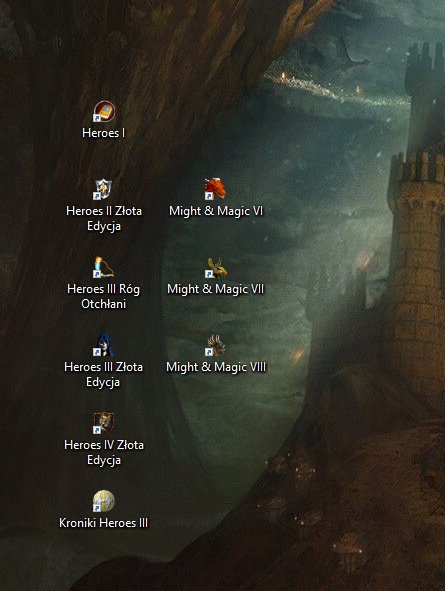Click the "Might & Magic VI" label
This screenshot has width=445, height=591.
click(x=216, y=211)
